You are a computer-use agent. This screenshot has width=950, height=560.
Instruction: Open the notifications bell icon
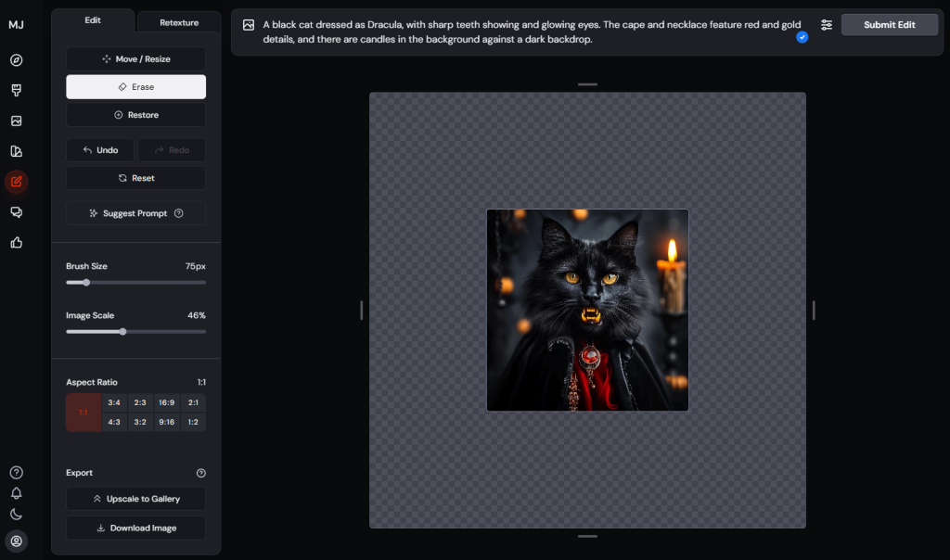(x=16, y=493)
